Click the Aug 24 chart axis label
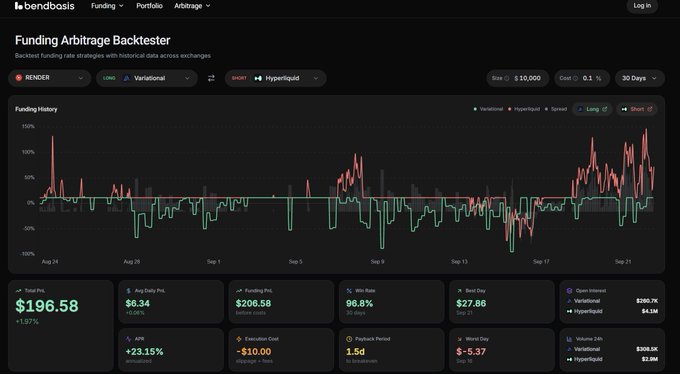Image resolution: width=680 pixels, height=374 pixels. coord(50,262)
